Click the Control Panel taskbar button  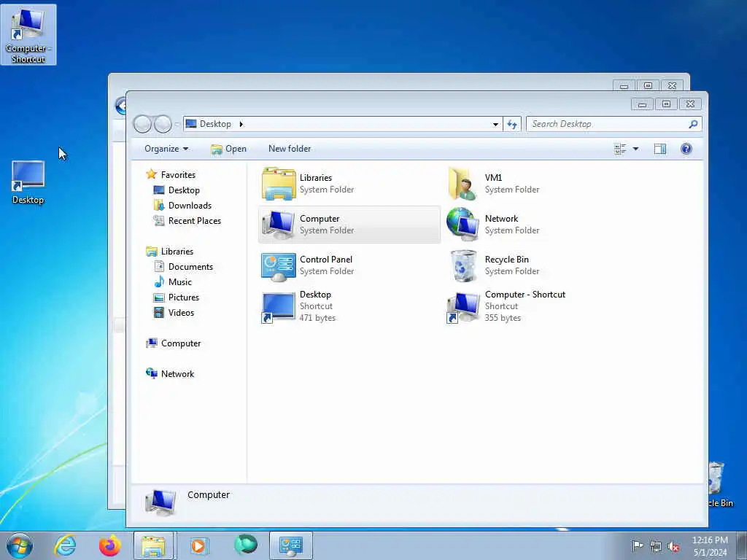[x=291, y=545]
